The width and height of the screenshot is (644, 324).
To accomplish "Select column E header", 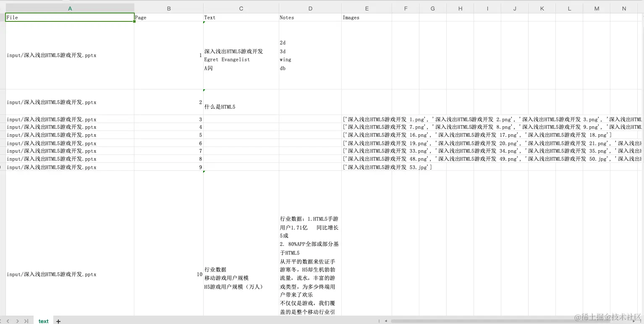I will 367,8.
